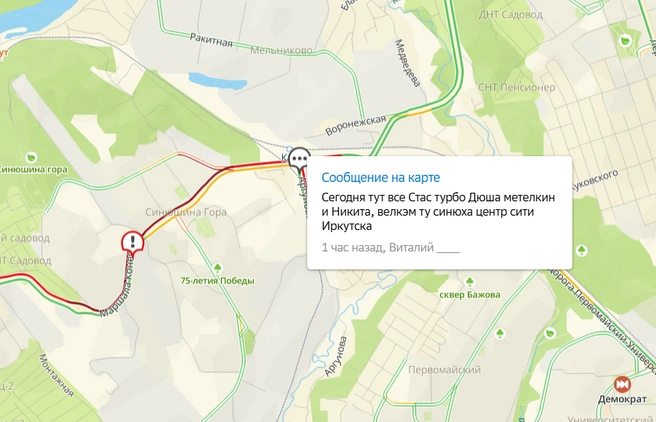Click the Первомайский district label
The width and height of the screenshot is (656, 422).
coord(444,370)
